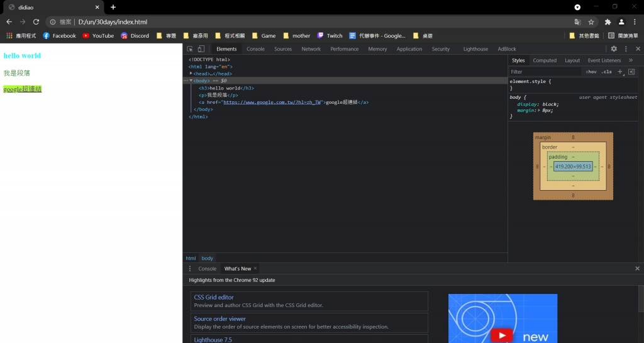The image size is (644, 343).
Task: Open the Facebook bookmark
Action: [60, 36]
